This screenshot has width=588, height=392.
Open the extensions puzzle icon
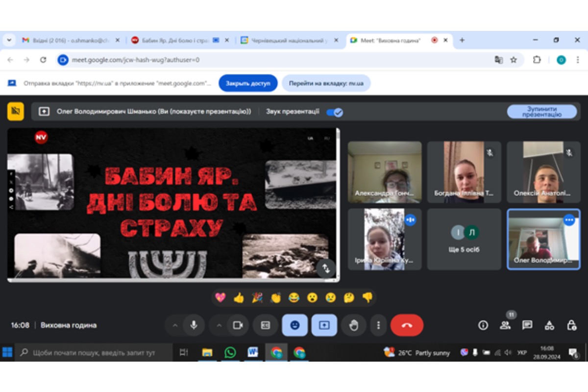click(x=537, y=60)
